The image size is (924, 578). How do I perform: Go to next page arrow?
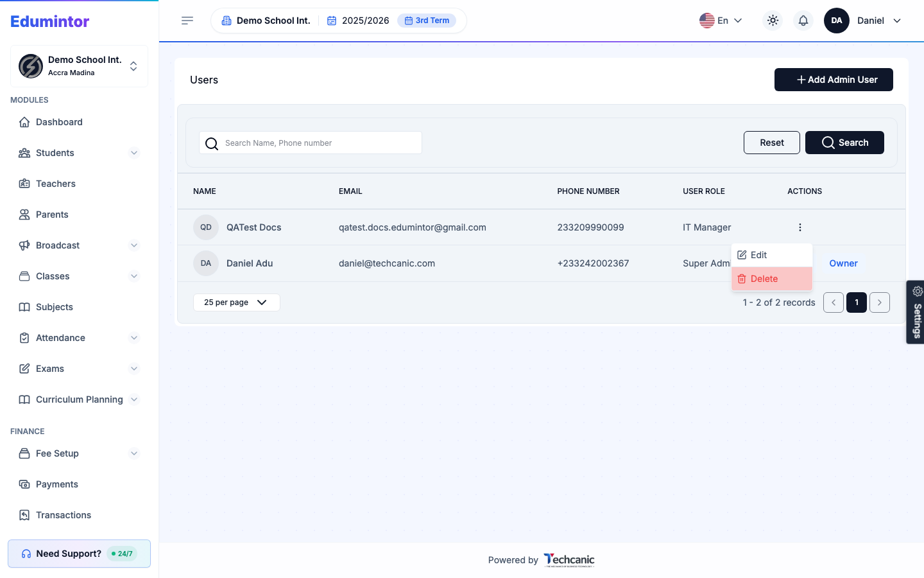click(880, 302)
